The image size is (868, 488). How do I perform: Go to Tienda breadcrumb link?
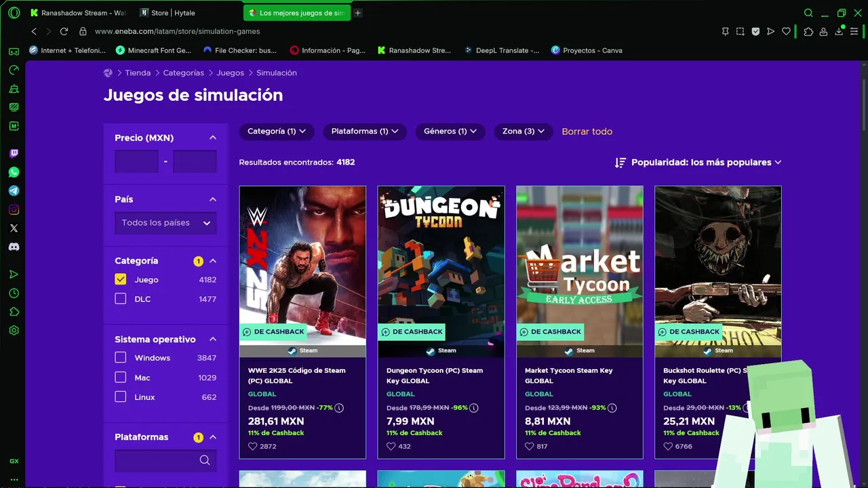[138, 73]
